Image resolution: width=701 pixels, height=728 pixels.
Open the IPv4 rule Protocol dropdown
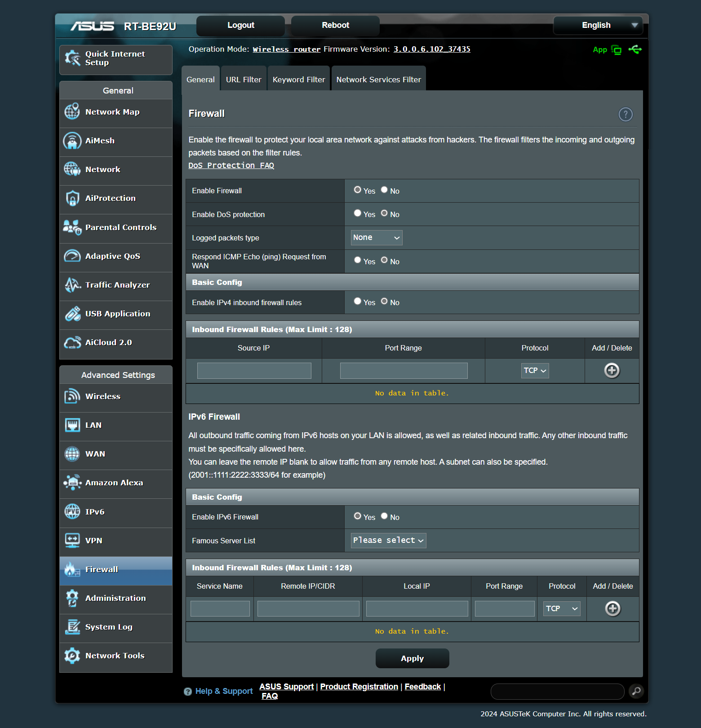point(535,371)
